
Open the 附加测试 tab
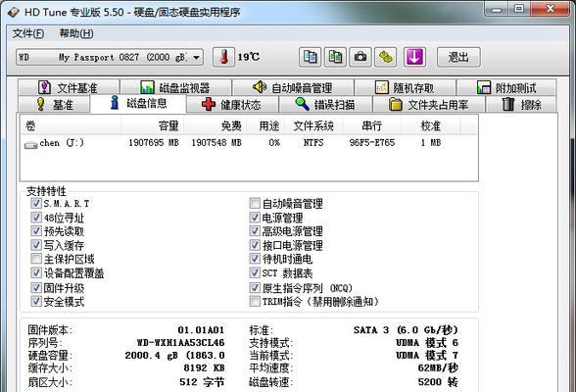pos(506,88)
